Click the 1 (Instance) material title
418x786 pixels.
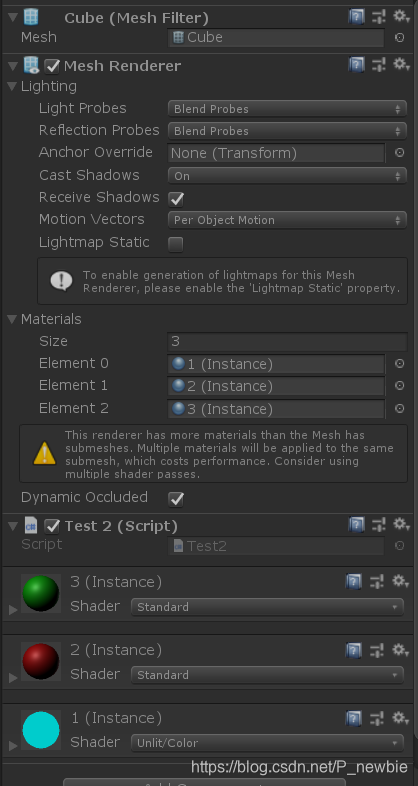(116, 718)
